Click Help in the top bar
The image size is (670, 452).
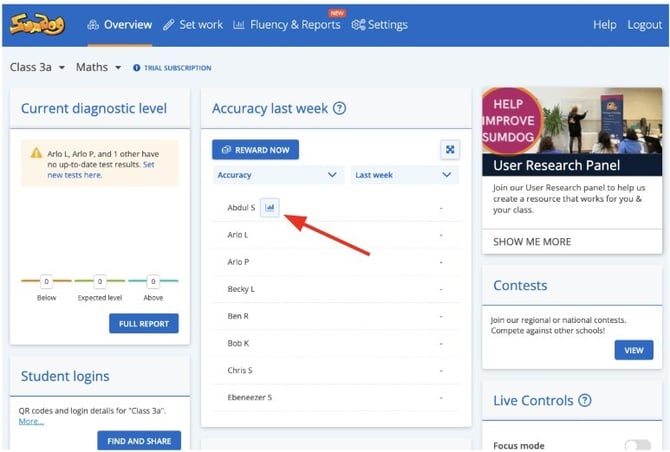[x=604, y=25]
